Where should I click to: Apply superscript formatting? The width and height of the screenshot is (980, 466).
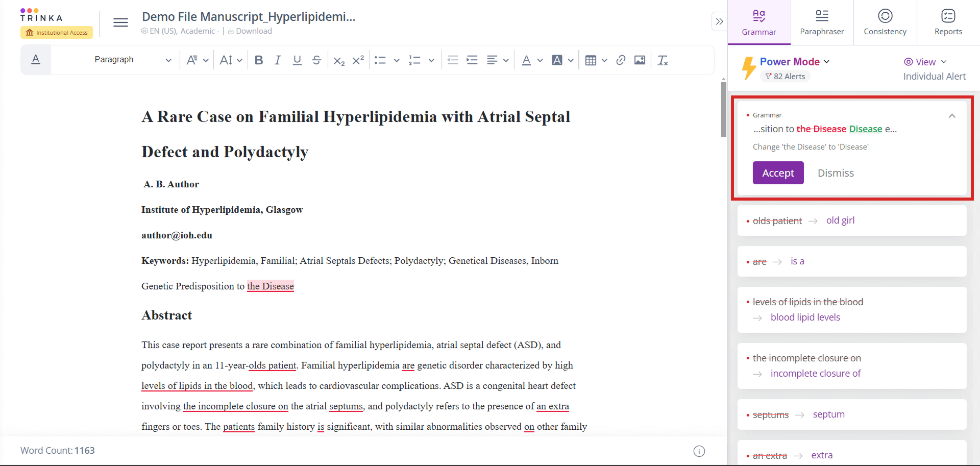coord(358,60)
